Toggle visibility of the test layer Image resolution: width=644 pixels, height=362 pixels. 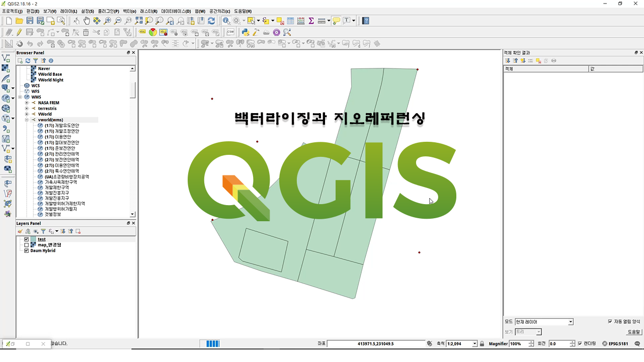click(x=27, y=239)
